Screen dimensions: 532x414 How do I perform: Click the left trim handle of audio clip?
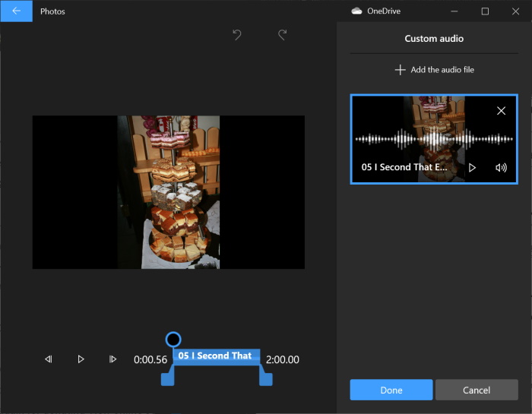tap(167, 378)
